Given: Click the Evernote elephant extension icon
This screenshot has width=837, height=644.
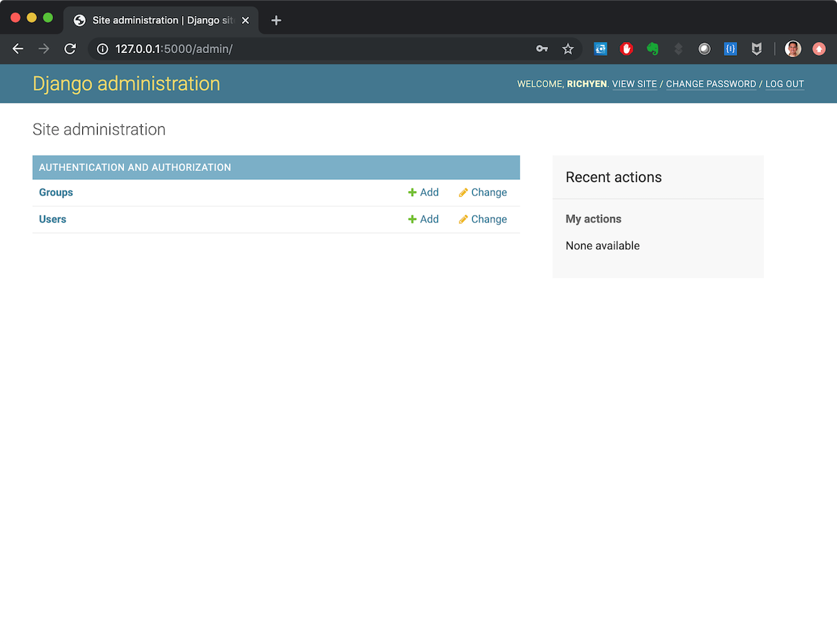Looking at the screenshot, I should pos(652,49).
